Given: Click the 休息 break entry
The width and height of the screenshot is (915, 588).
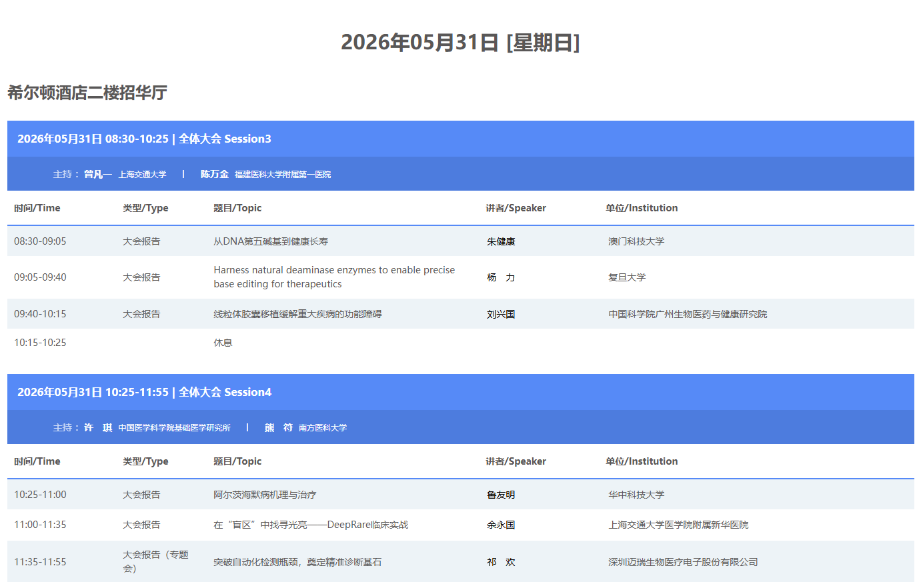Looking at the screenshot, I should 223,343.
